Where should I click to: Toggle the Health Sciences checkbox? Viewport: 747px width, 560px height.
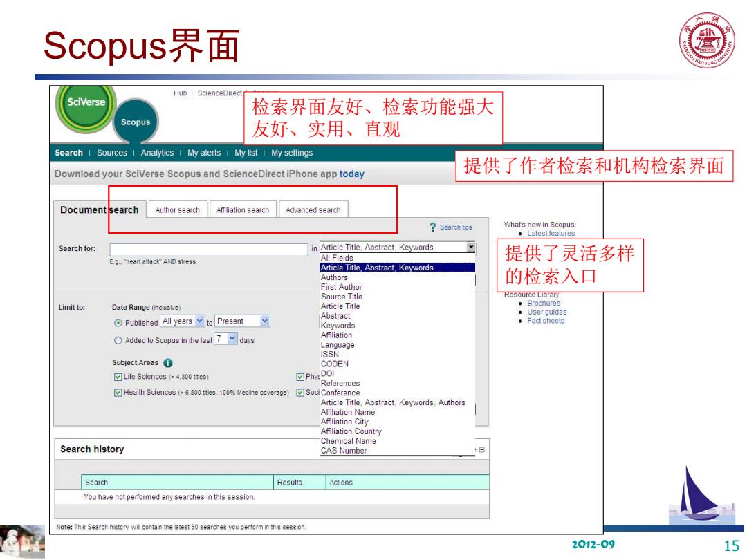(x=118, y=393)
